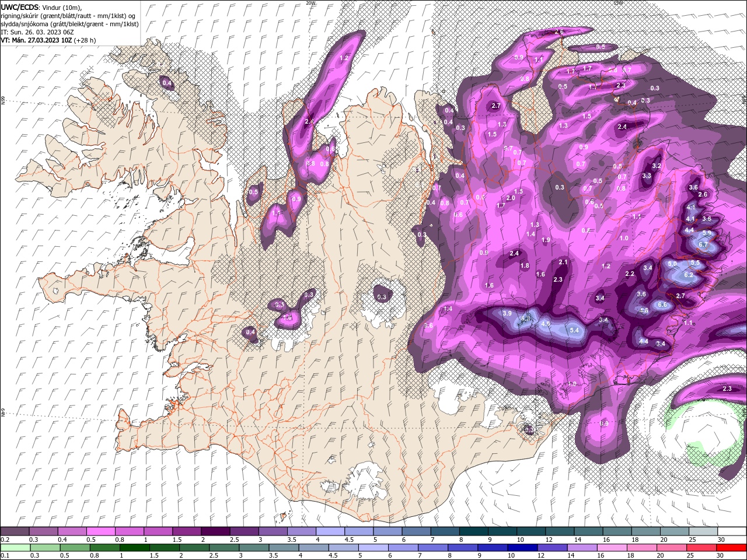Click the 'VT: Mán. 27.03.2023 10Z' valid time
Viewport: 747px width, 560px height.
[x=36, y=40]
